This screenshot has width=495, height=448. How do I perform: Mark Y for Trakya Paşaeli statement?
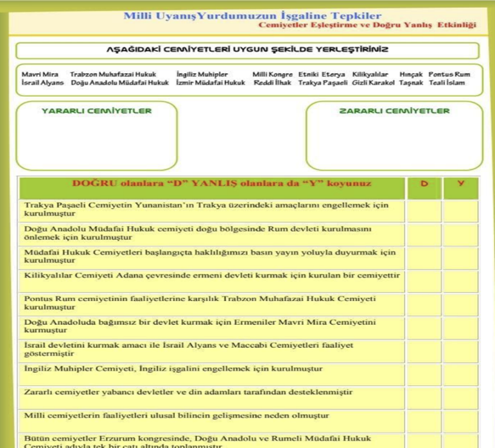coord(460,211)
